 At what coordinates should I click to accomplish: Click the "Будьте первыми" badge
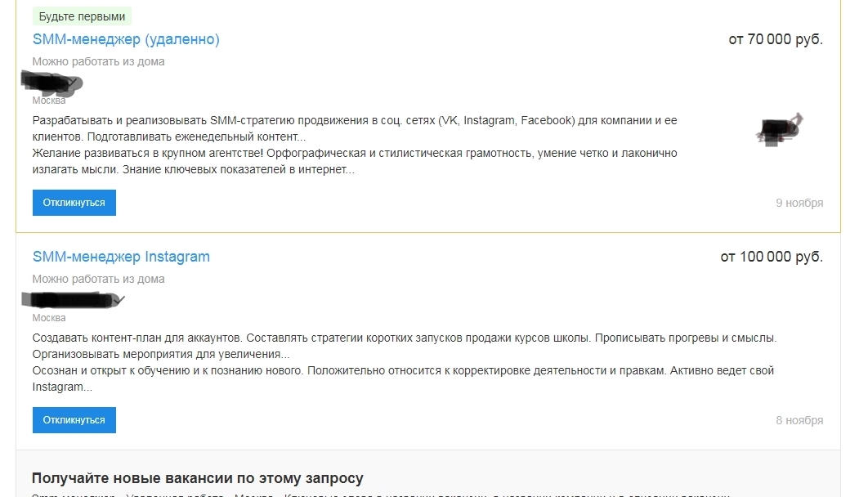point(82,16)
